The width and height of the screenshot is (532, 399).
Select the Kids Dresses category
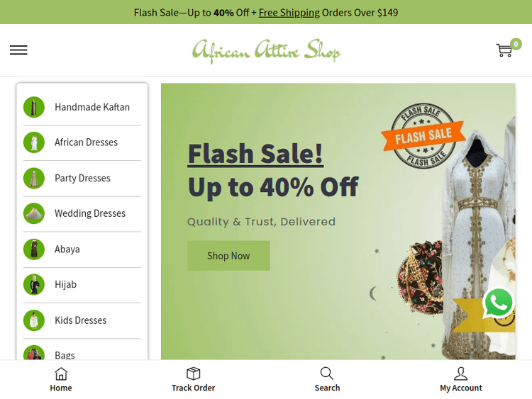(x=82, y=320)
